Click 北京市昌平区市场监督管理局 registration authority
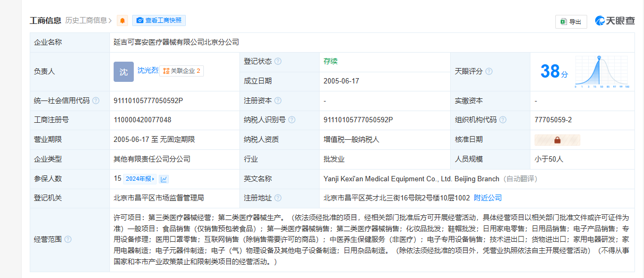Viewport: 644px width, 278px height. coord(159,198)
